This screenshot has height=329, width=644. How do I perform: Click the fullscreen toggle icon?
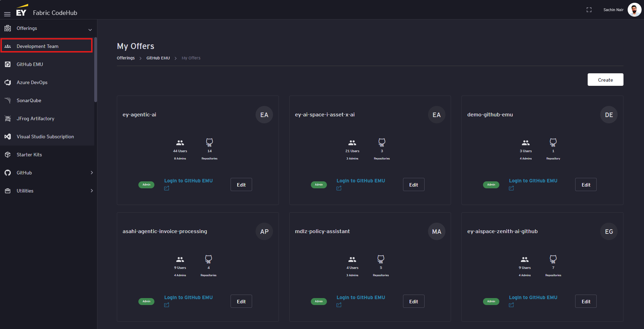[x=589, y=10]
